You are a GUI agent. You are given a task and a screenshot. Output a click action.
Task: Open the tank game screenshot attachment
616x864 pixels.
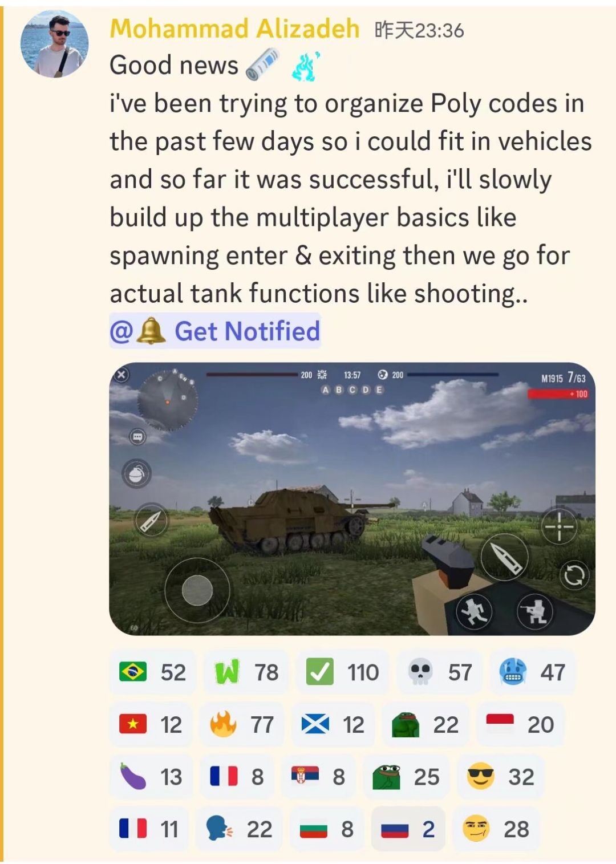[x=352, y=499]
